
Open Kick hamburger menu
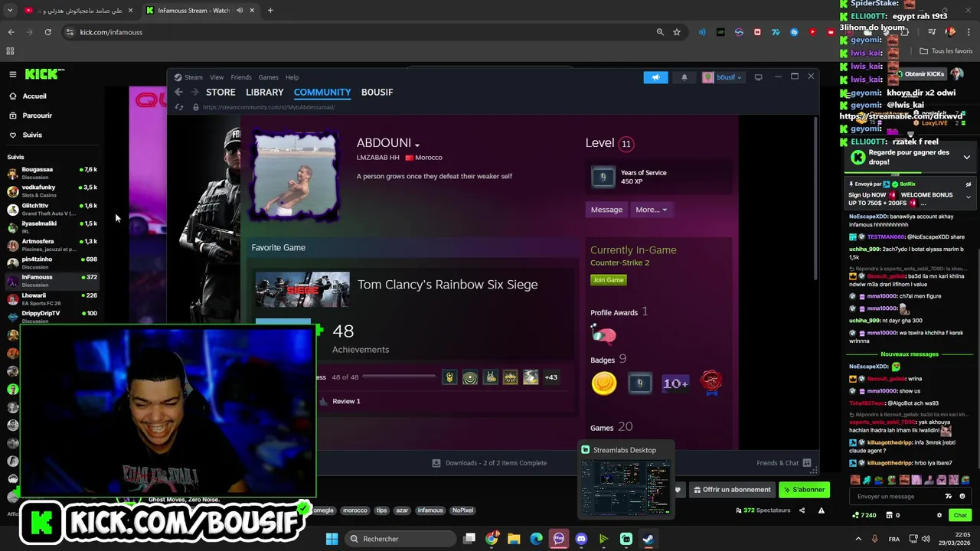13,74
